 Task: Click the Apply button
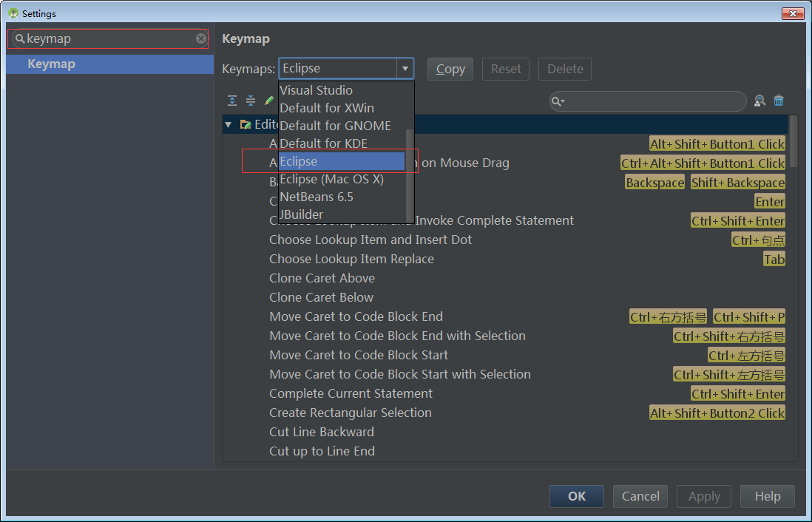(x=704, y=496)
